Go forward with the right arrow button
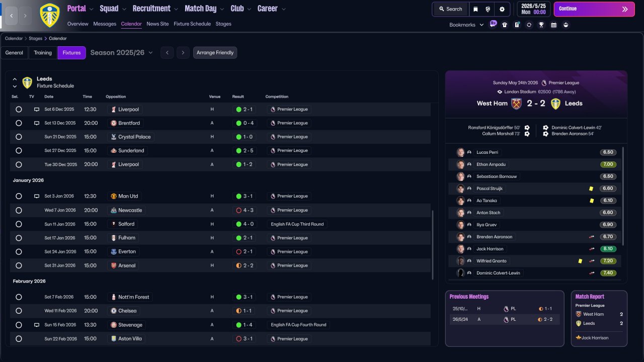Image resolution: width=644 pixels, height=362 pixels. (x=25, y=16)
